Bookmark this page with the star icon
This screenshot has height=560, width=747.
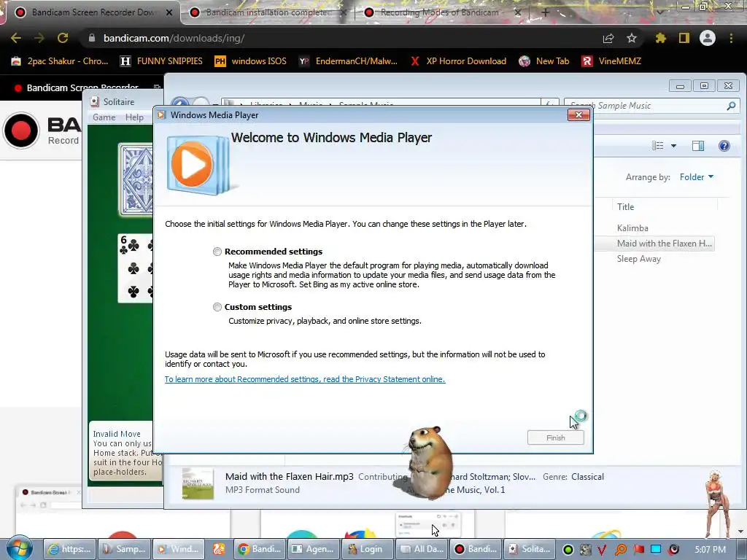632,38
